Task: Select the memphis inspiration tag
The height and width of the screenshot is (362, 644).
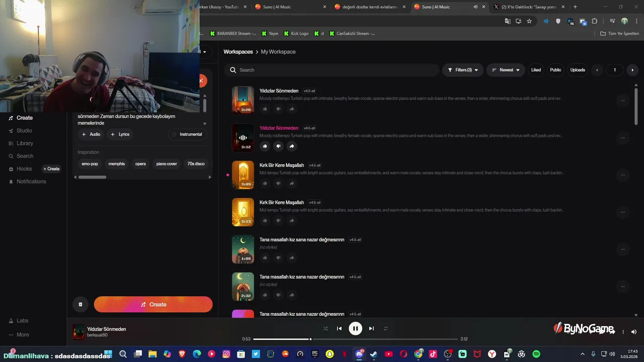Action: click(x=117, y=164)
